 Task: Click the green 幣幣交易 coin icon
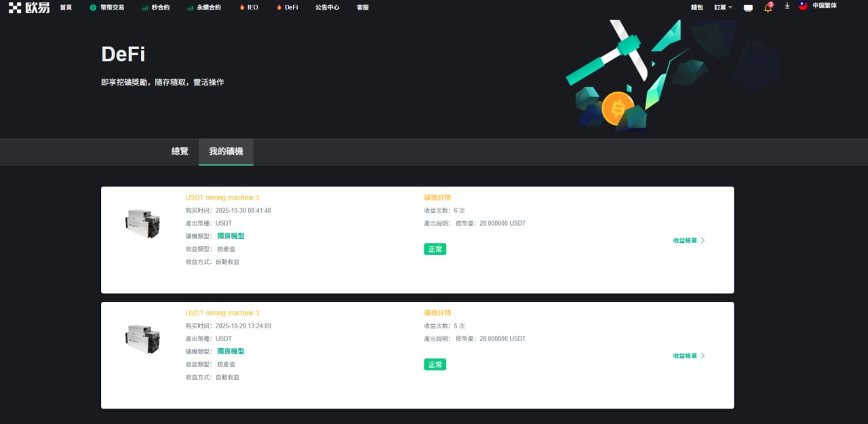(93, 7)
